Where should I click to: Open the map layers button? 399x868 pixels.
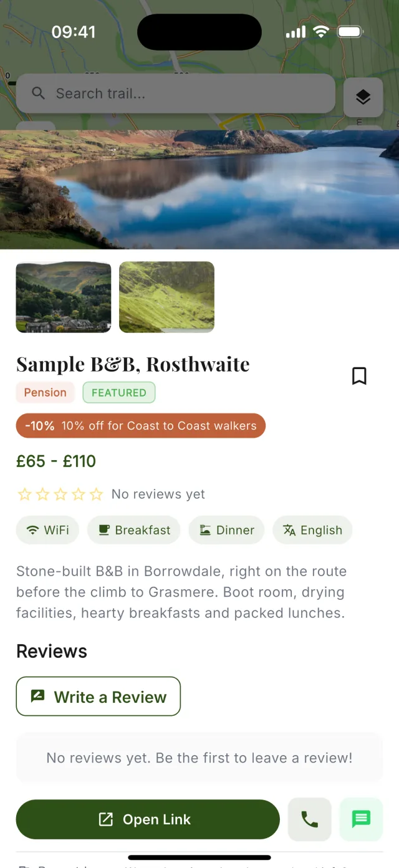(363, 97)
